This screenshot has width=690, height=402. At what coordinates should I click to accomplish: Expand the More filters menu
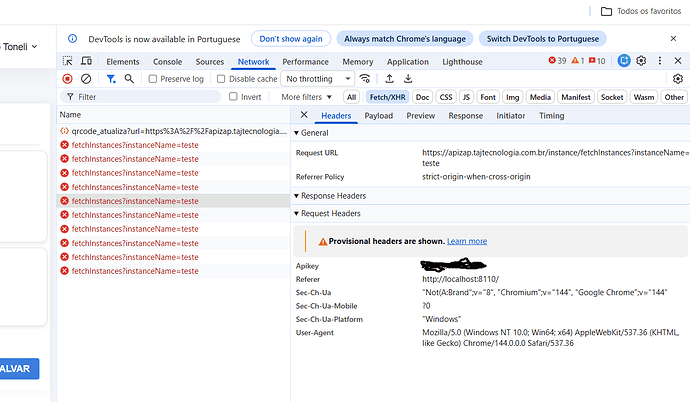(307, 97)
